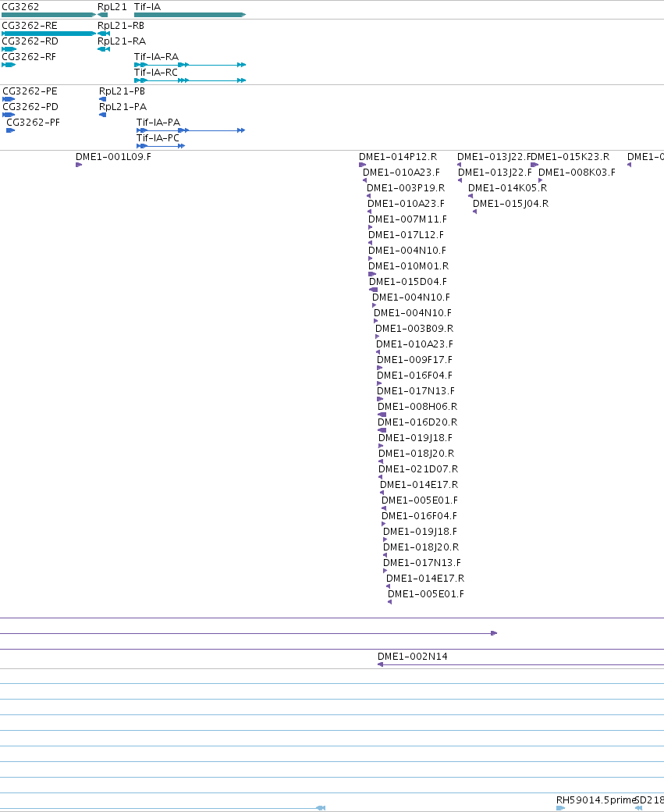Viewport: 664px width, 812px height.
Task: Select read DME1-001L09.F
Action: point(113,156)
